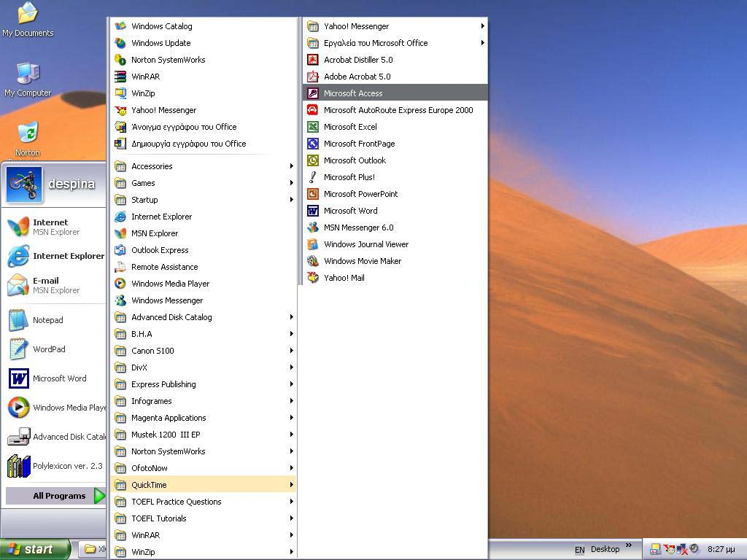Expand the Startup submenu arrow
This screenshot has height=560, width=747.
(x=292, y=200)
